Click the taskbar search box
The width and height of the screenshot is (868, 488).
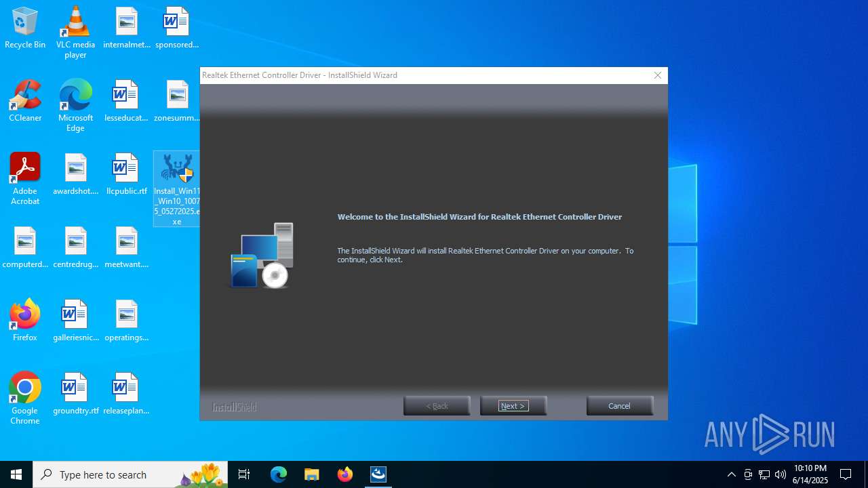130,474
